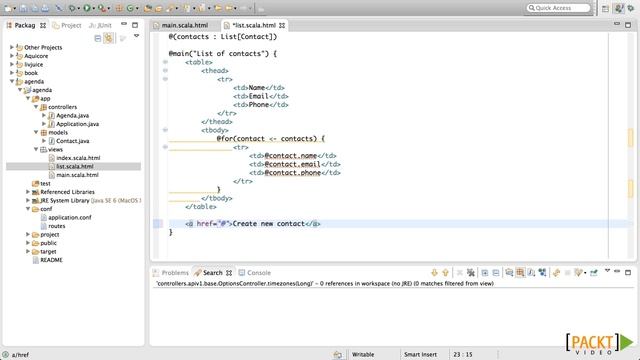Collapse the conf folder node

(x=28, y=209)
